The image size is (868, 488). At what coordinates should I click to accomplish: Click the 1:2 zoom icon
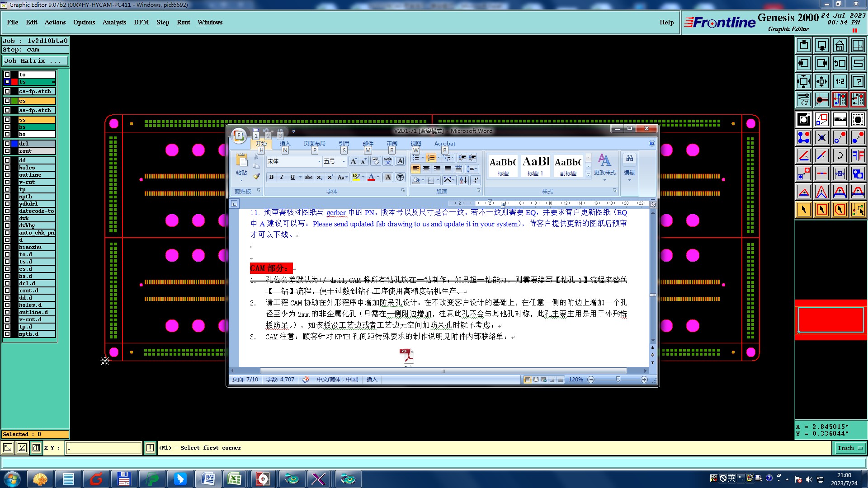(840, 81)
